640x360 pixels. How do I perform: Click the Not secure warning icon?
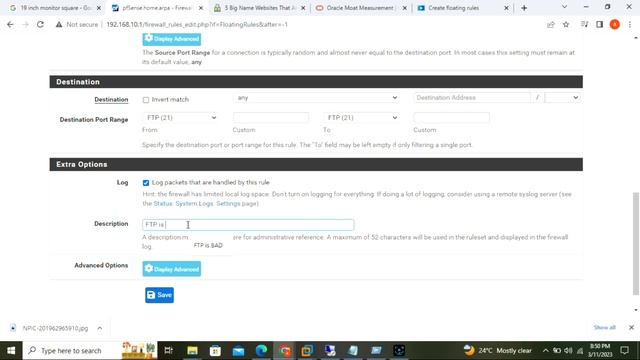point(59,24)
